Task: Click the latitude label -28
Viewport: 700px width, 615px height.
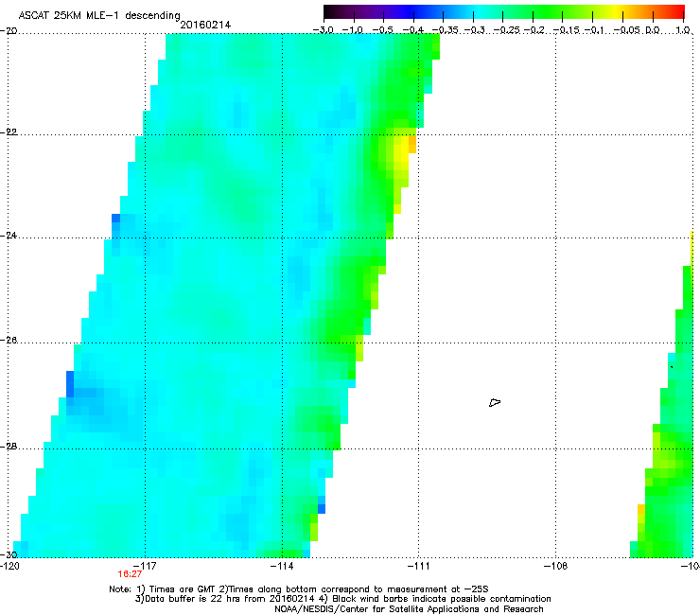Action: pyautogui.click(x=9, y=447)
